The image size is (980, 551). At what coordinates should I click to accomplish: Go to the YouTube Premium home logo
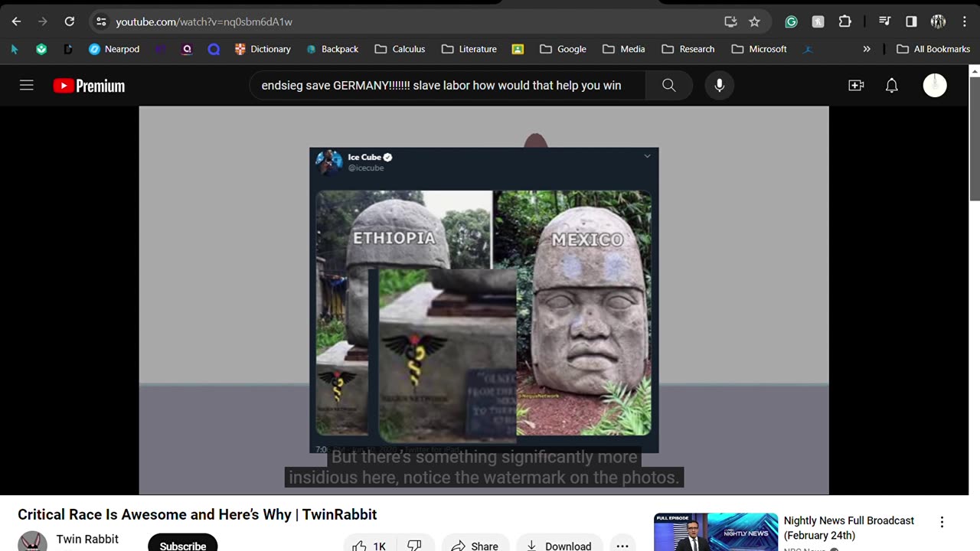89,86
